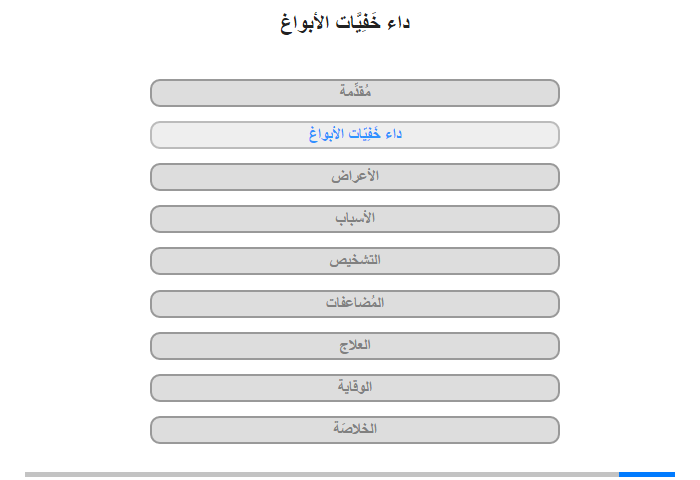The image size is (700, 480).
Task: Select the treatment (العلاج) chapter button
Action: tap(354, 346)
